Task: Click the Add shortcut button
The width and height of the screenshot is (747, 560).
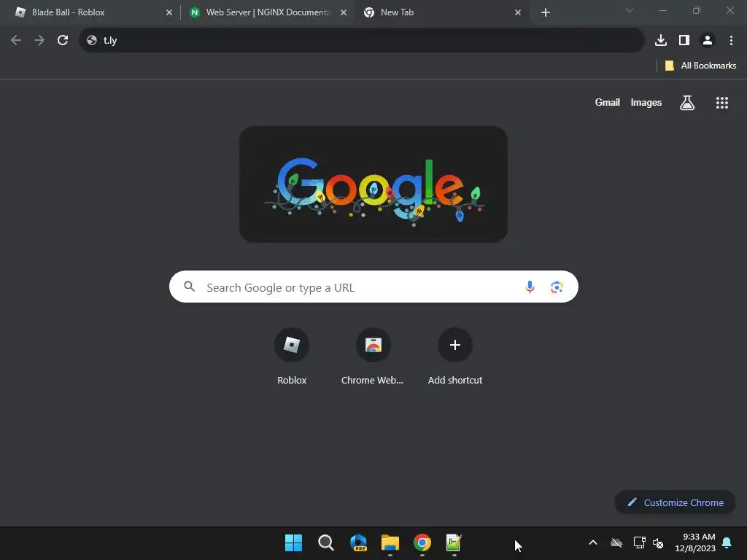Action: [x=455, y=357]
